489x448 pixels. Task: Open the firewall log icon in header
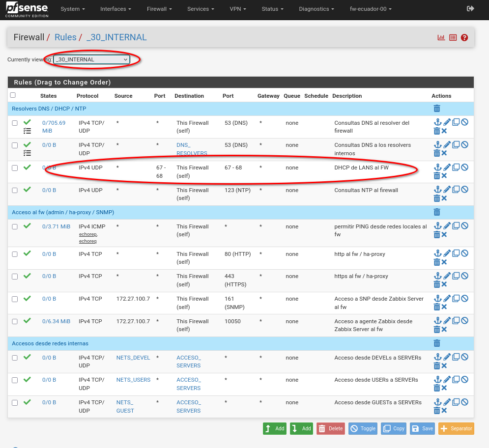tap(453, 38)
